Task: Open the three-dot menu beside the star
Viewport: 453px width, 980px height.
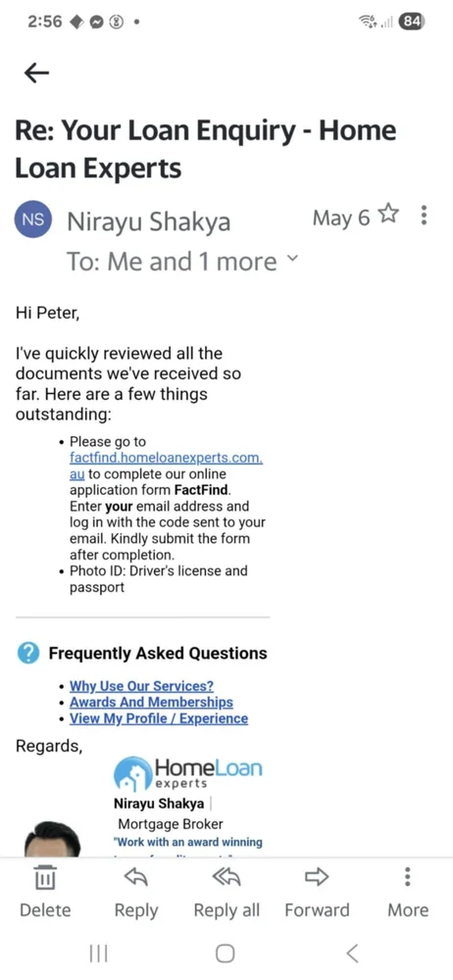Action: (x=425, y=216)
